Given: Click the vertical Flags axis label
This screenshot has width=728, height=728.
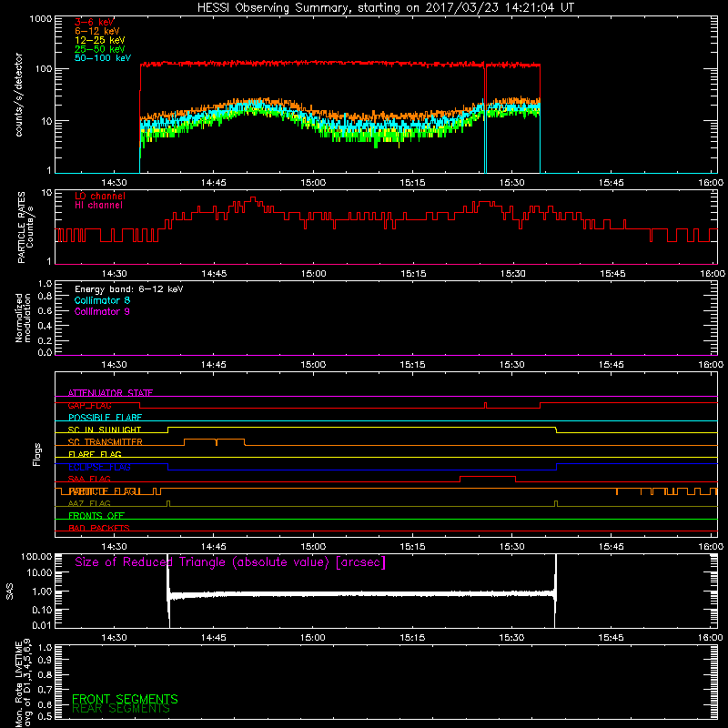Looking at the screenshot, I should (x=37, y=454).
